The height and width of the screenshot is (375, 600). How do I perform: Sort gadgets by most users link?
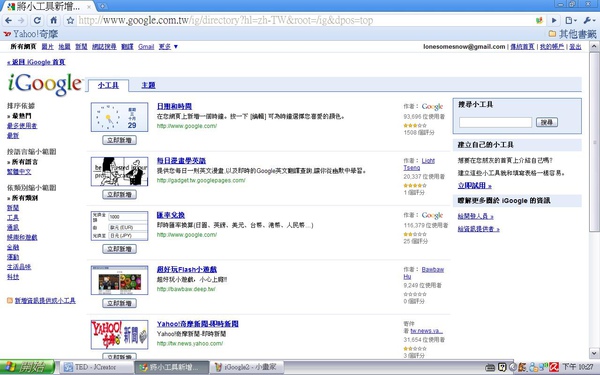(x=22, y=126)
